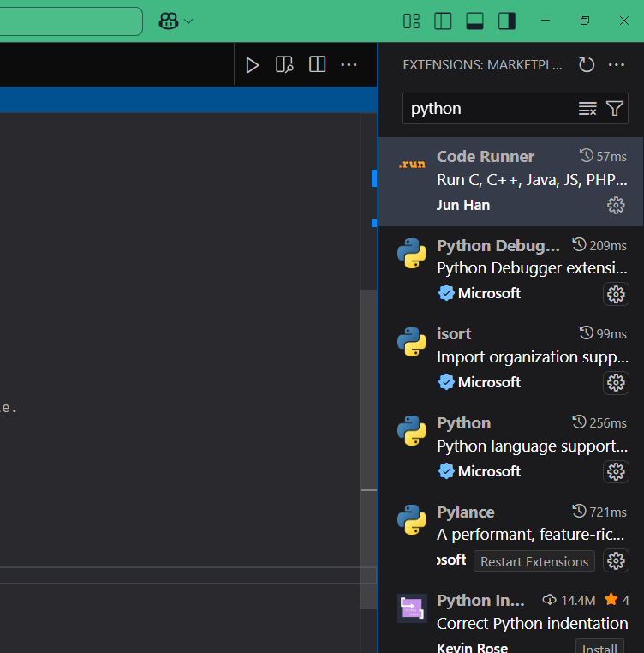Toggle the bottom panel visibility

click(x=474, y=21)
